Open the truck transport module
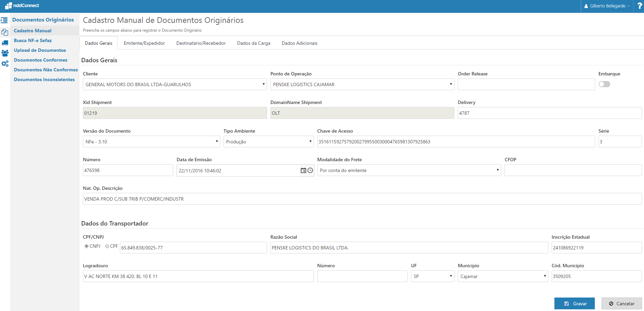 coord(5,43)
